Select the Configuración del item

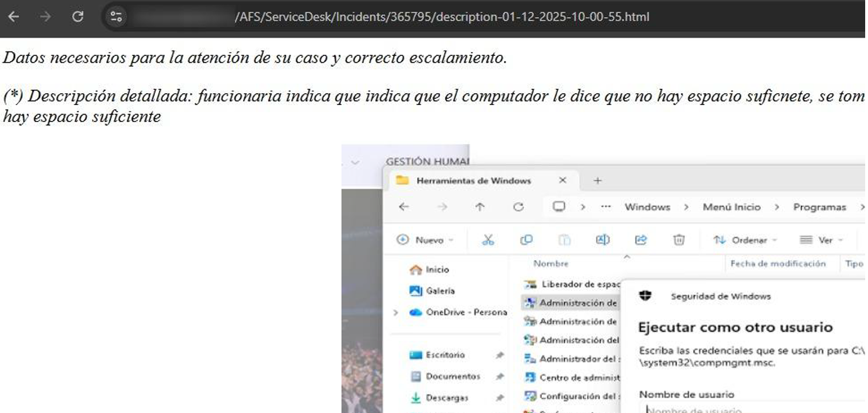[571, 396]
